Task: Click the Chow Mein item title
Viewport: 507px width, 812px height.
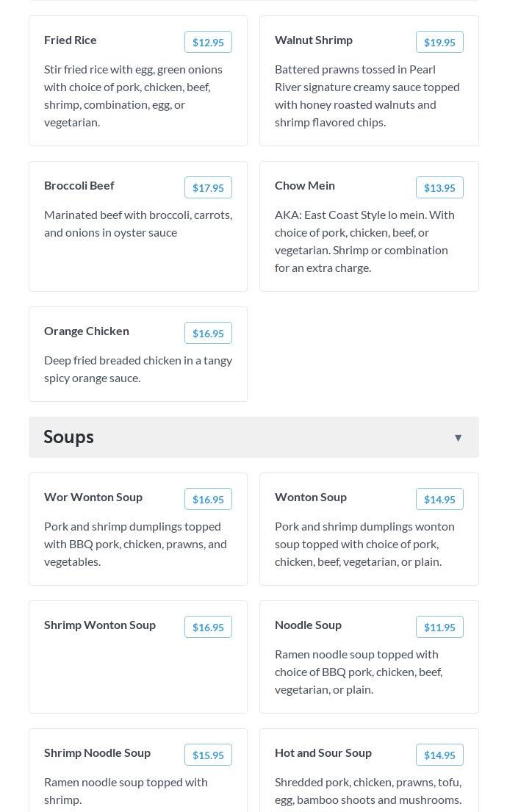Action: pos(305,185)
